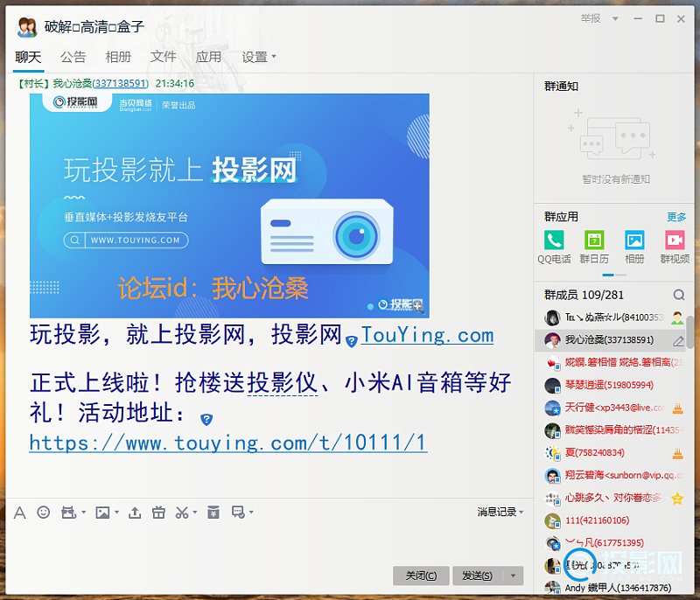Click the 群通知 heading
Viewport: 700px width, 600px height.
coord(561,86)
